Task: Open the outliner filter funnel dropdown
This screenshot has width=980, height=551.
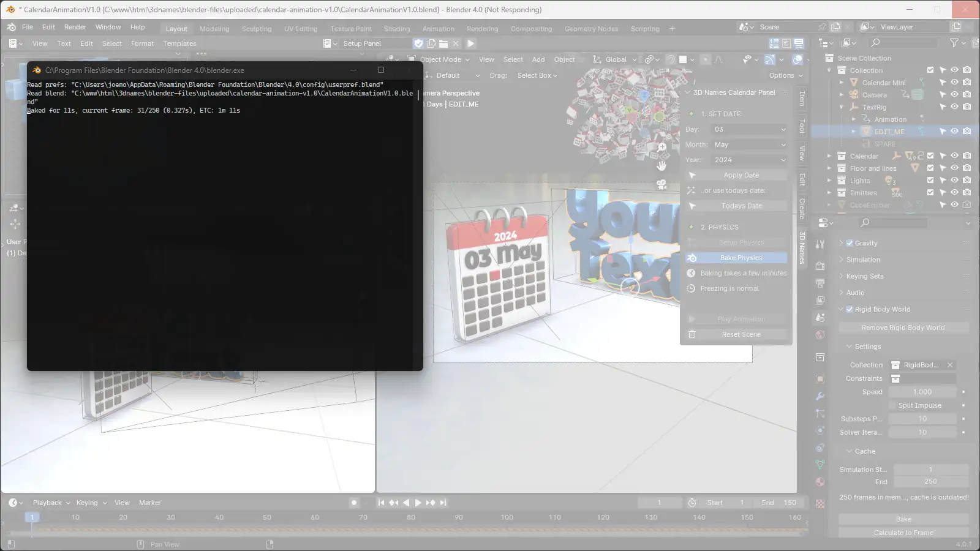Action: [x=957, y=43]
